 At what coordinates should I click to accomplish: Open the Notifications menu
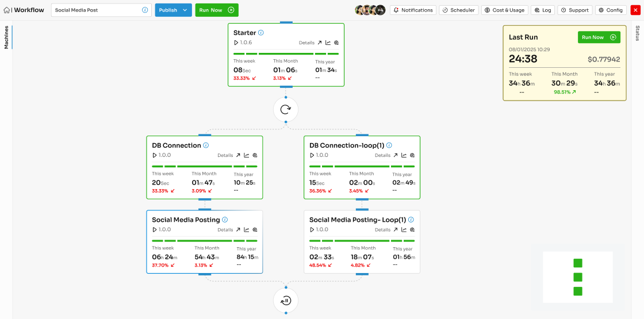click(x=413, y=10)
